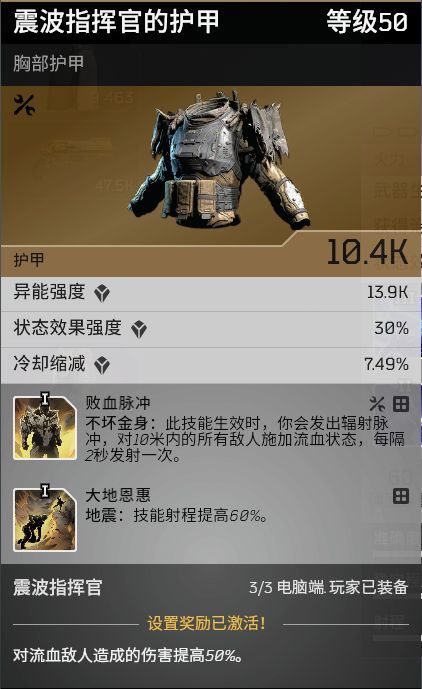This screenshot has width=422, height=689.
Task: Click the 设置奖励已激活 set bonus banner
Action: pyautogui.click(x=207, y=623)
